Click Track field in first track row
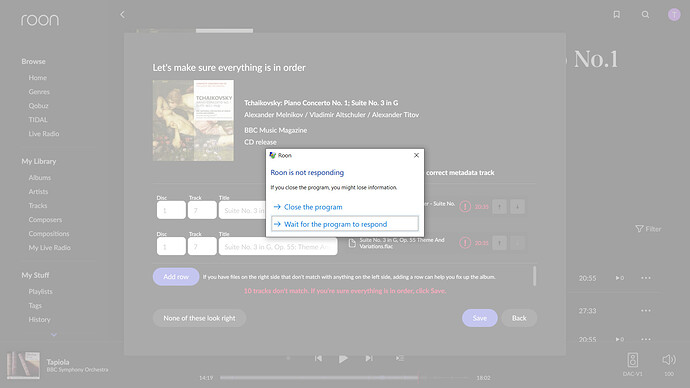 [202, 210]
